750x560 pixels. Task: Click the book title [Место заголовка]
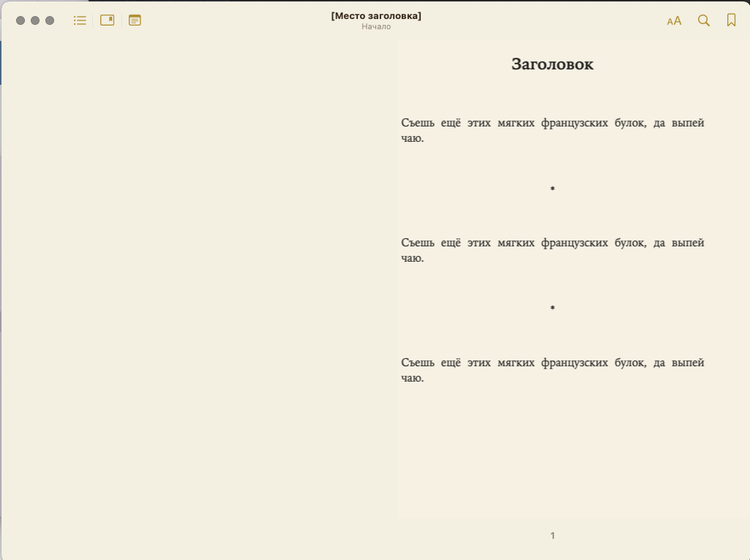[376, 16]
